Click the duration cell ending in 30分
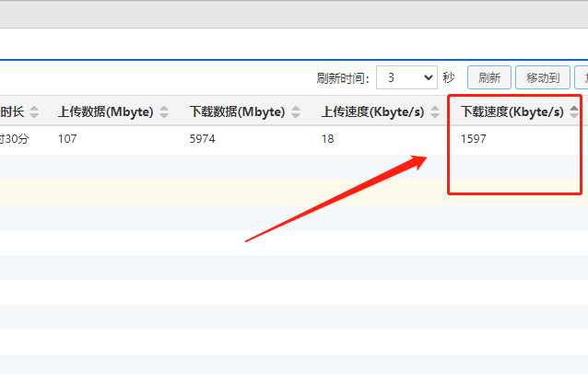The width and height of the screenshot is (588, 374). click(14, 139)
